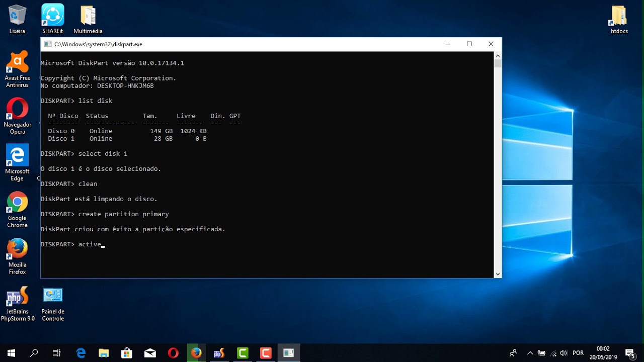Open File Explorer from the taskbar

[104, 353]
